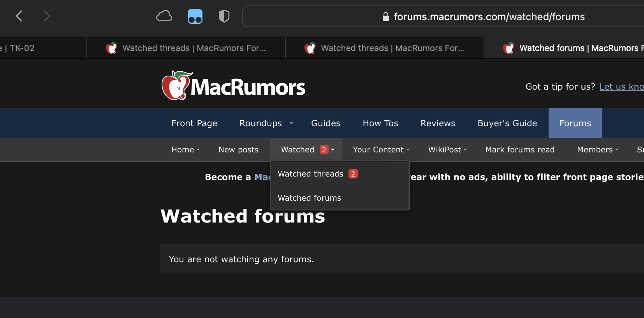This screenshot has height=318, width=644.
Task: Open the privacy report shield icon
Action: [224, 16]
